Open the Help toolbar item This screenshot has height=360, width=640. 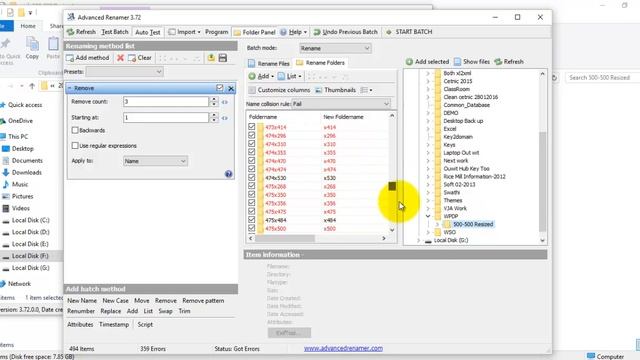tap(293, 32)
